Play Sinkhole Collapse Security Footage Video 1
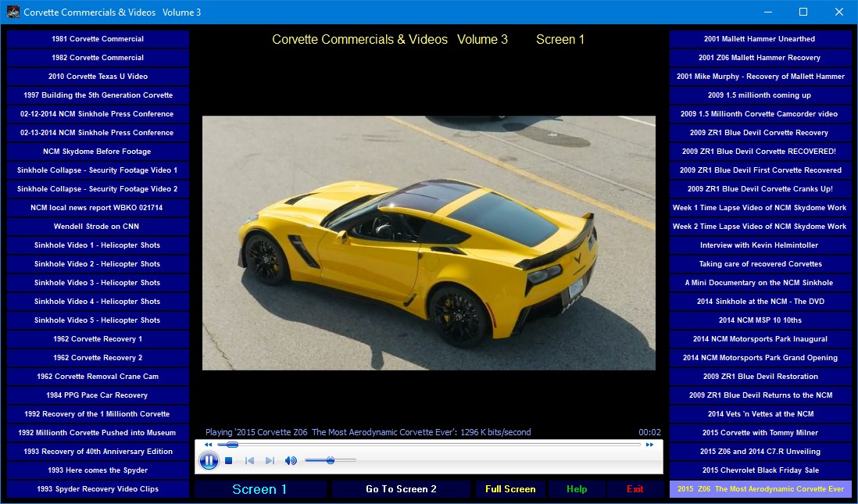 [98, 170]
